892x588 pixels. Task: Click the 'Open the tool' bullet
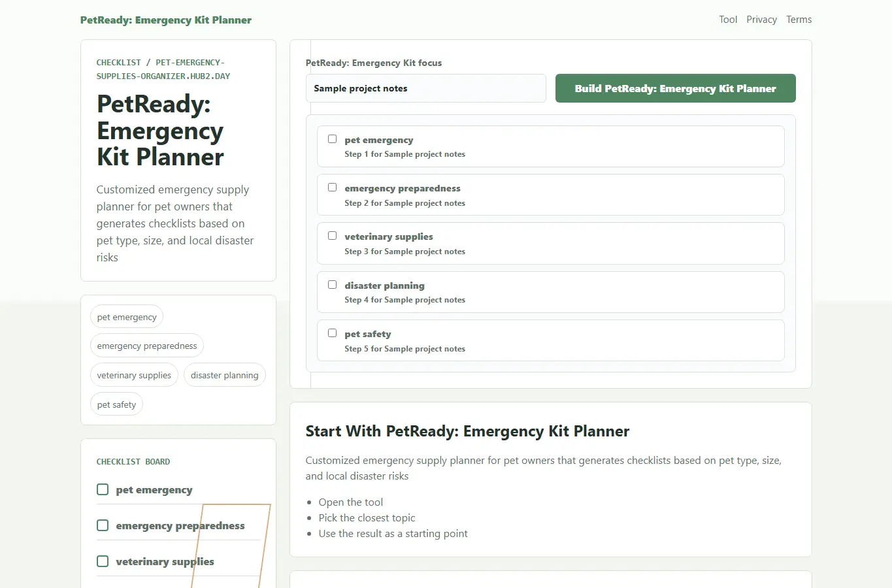pyautogui.click(x=351, y=502)
